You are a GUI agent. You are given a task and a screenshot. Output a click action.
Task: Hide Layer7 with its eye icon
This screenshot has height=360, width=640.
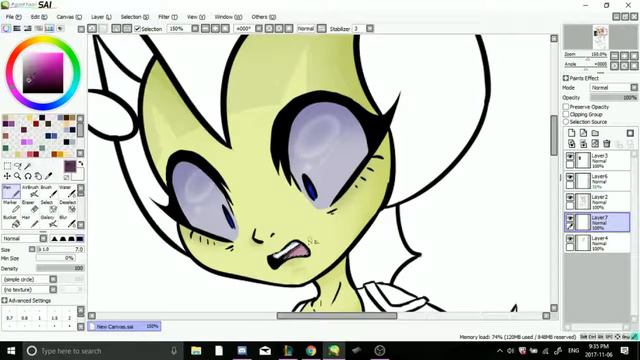(570, 218)
